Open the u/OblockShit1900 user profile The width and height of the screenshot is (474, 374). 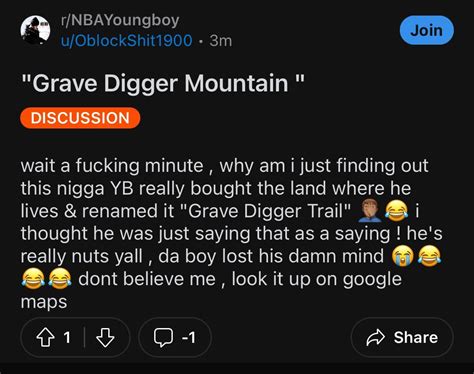(x=126, y=41)
